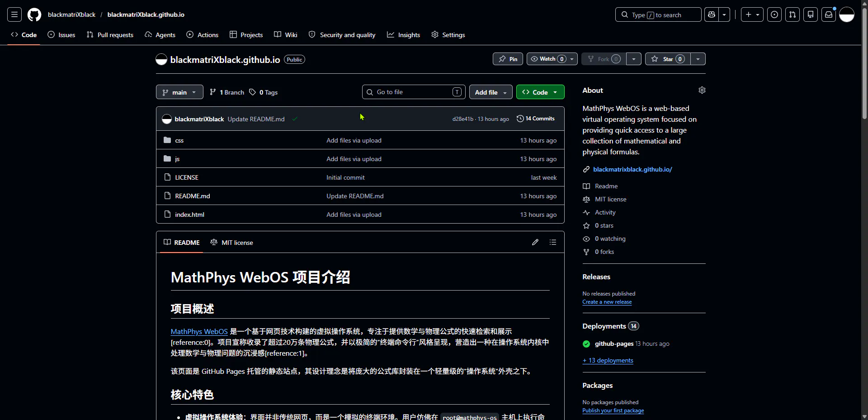This screenshot has height=420, width=868.
Task: Open the green Code clone dropdown
Action: pyautogui.click(x=540, y=92)
